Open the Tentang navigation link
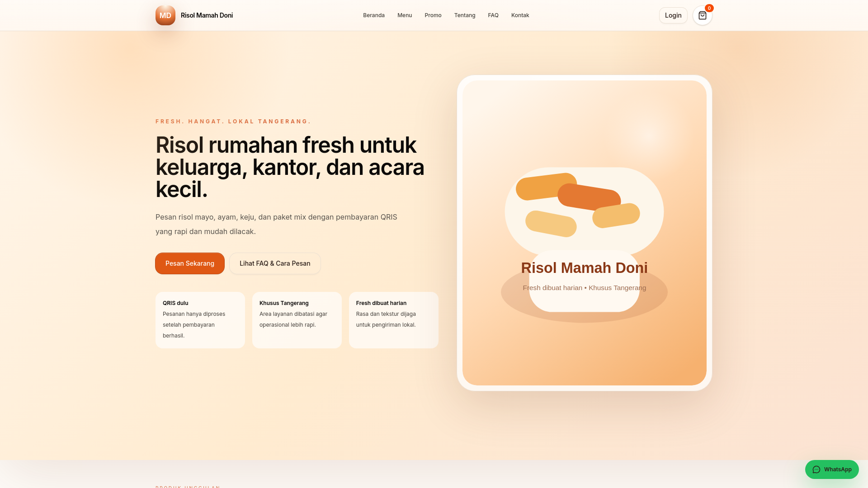Image resolution: width=868 pixels, height=488 pixels. tap(465, 15)
